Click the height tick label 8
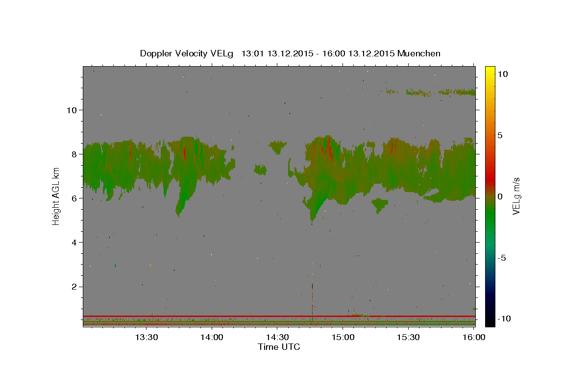The height and width of the screenshot is (392, 588). coord(73,154)
